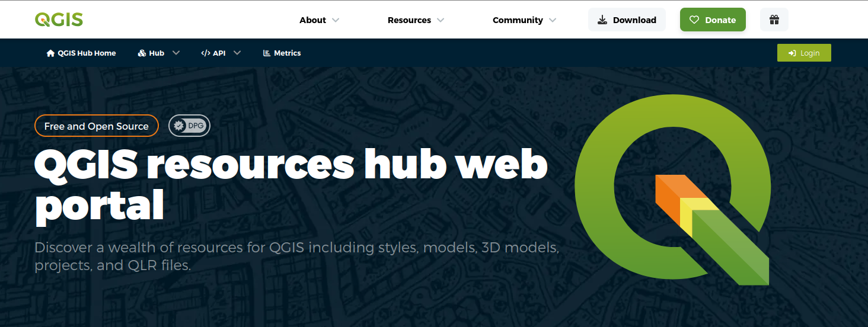868x327 pixels.
Task: Click the heading "QGIS resources hub web portal"
Action: [291, 185]
